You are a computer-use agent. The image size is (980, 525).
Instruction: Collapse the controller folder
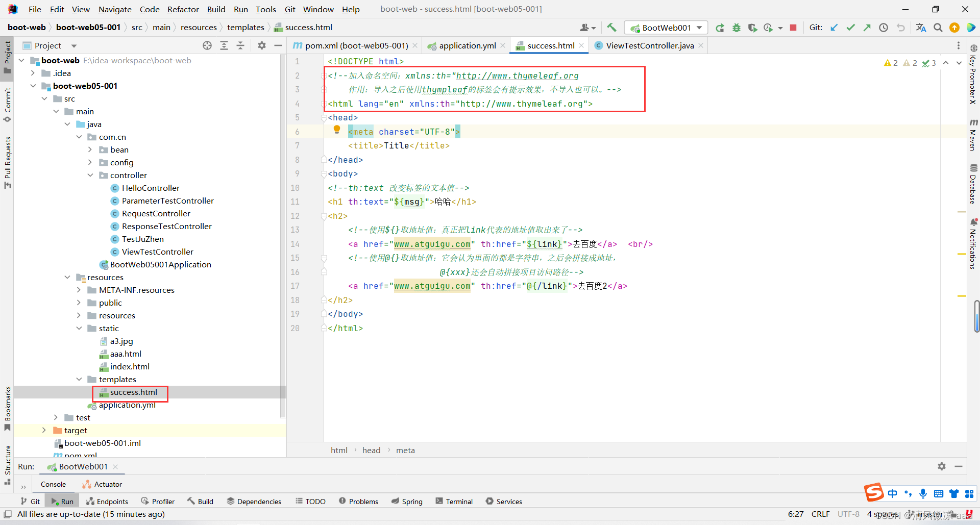click(90, 175)
